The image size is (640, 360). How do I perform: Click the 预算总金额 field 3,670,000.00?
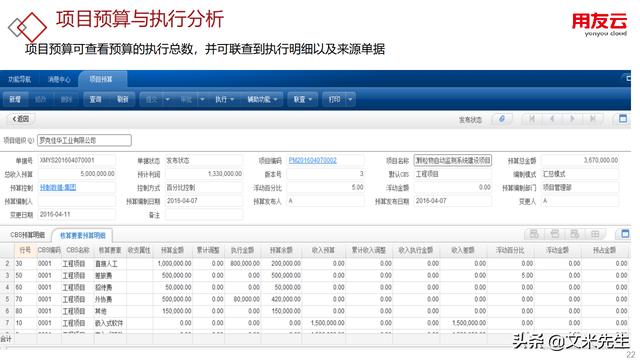click(x=580, y=160)
